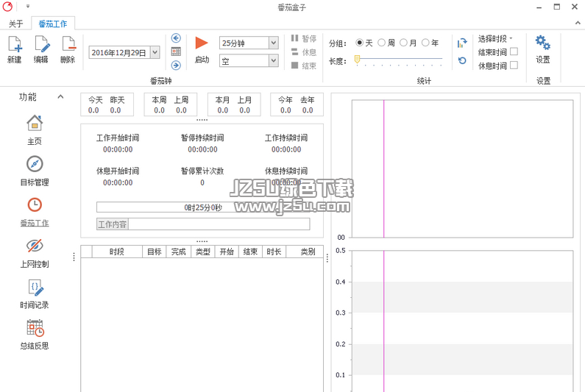Viewport: 585px width, 392px height.
Task: Select the 天 (day) grouping radio
Action: 359,43
